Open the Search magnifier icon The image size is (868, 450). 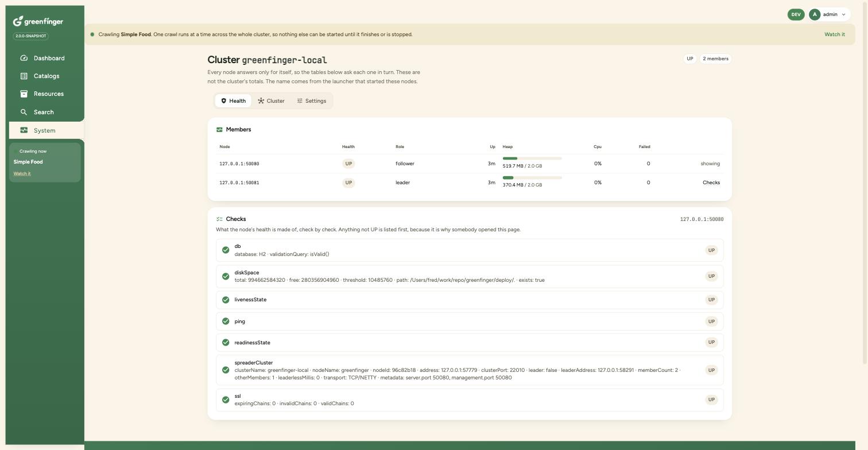pyautogui.click(x=24, y=112)
